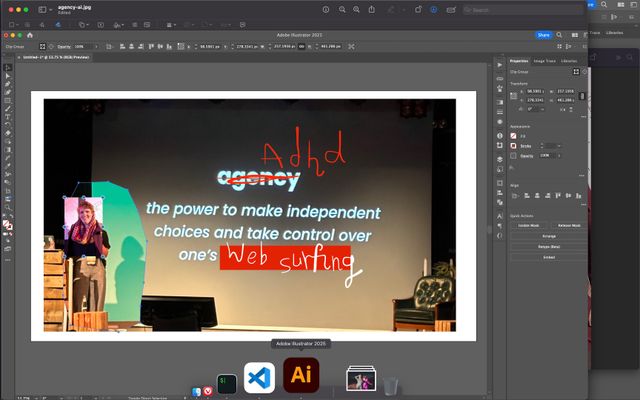The height and width of the screenshot is (400, 640).
Task: Select Preview's markup text tool
Action: click(x=100, y=25)
